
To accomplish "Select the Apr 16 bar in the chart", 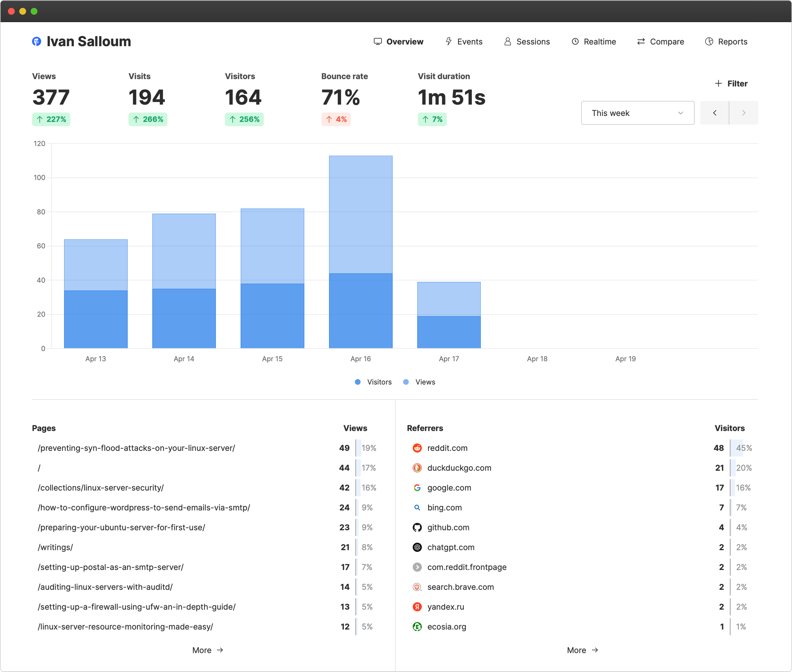I will [360, 251].
